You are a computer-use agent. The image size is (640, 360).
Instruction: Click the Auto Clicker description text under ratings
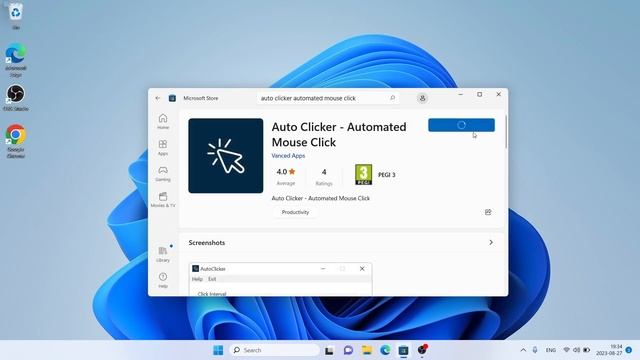click(320, 198)
